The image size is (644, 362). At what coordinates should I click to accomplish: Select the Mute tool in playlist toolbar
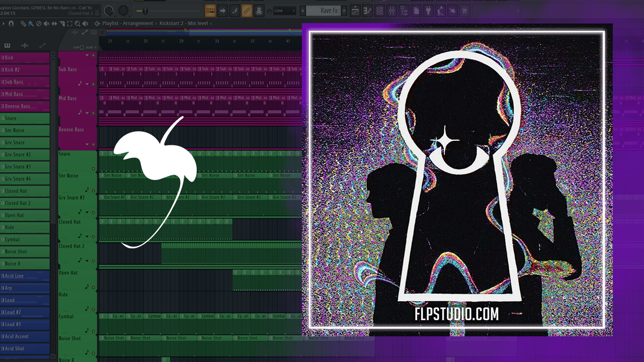click(x=46, y=24)
